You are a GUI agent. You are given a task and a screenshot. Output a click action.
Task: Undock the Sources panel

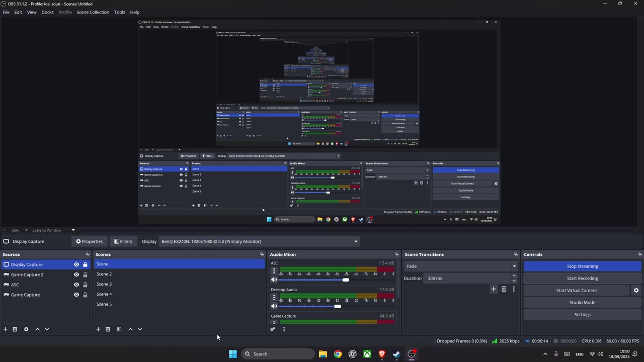(x=87, y=254)
